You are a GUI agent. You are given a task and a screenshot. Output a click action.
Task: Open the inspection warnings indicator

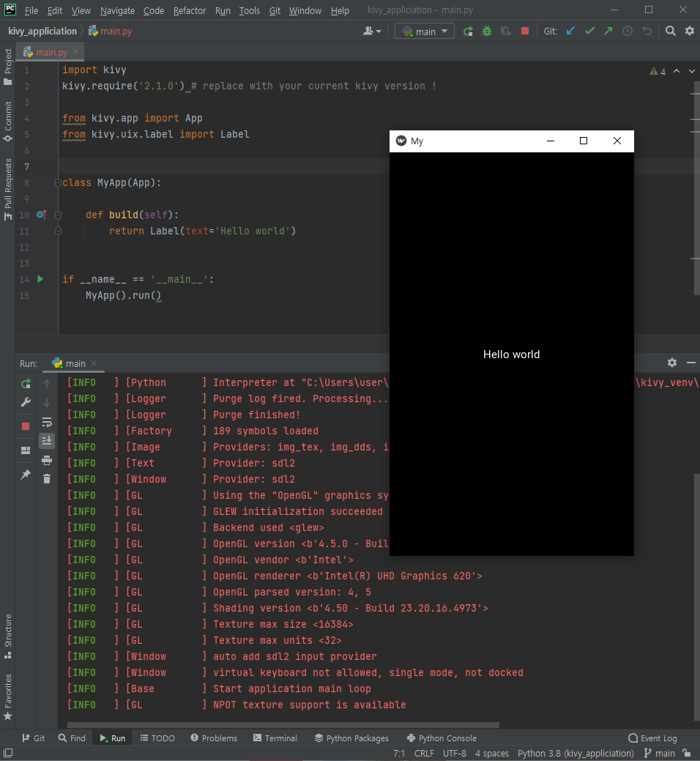[x=658, y=72]
